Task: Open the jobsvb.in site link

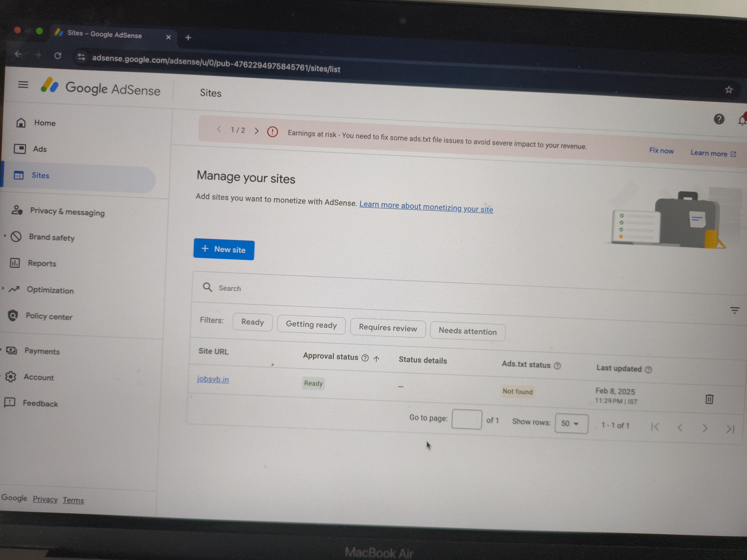Action: [x=213, y=379]
